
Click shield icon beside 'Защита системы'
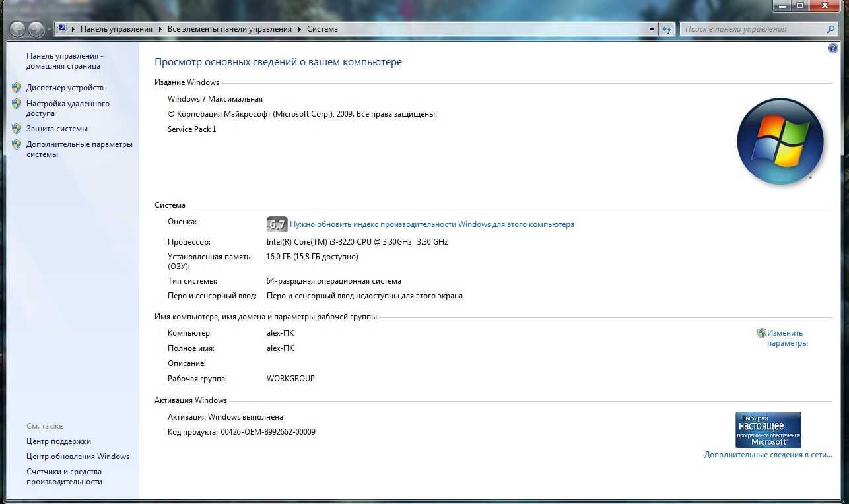click(x=17, y=129)
